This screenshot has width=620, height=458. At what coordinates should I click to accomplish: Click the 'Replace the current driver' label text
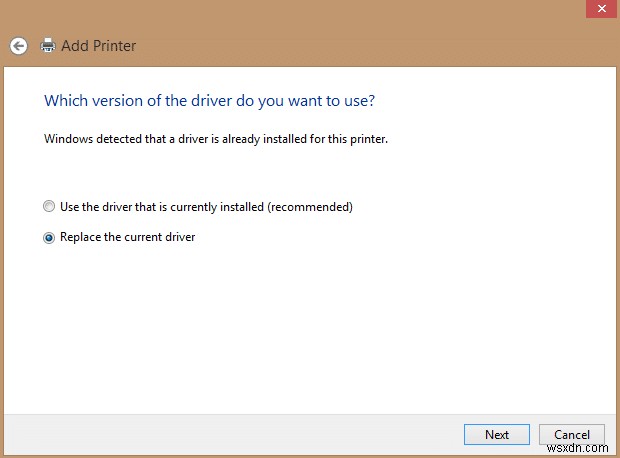(x=127, y=237)
